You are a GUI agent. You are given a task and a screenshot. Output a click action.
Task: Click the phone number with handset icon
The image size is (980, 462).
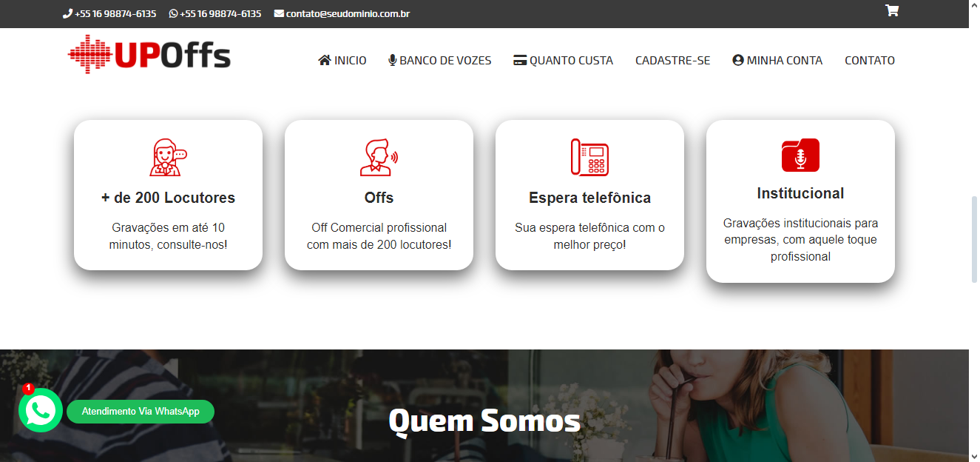(x=109, y=13)
